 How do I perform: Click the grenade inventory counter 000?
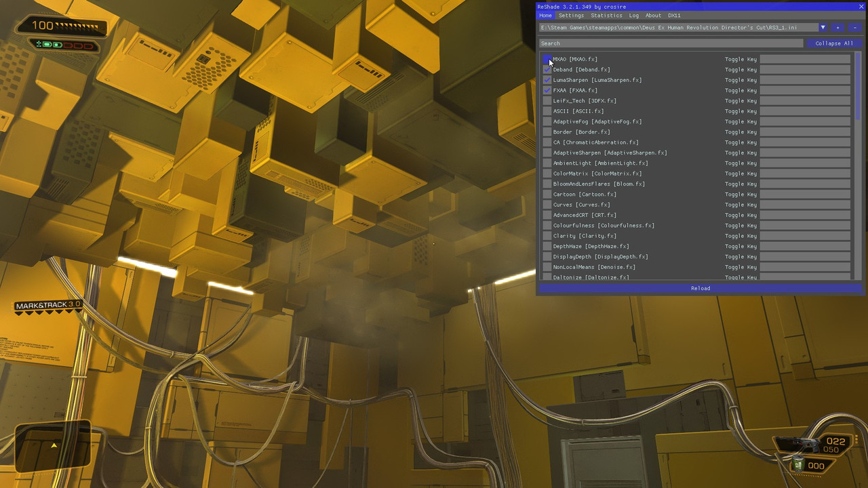click(816, 466)
